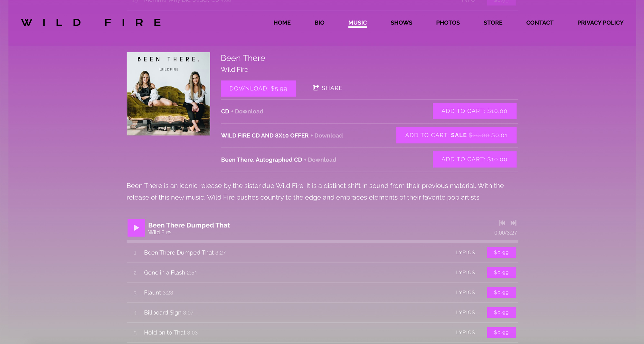Click the Been There. album cover thumbnail
Image resolution: width=644 pixels, height=344 pixels.
(168, 94)
